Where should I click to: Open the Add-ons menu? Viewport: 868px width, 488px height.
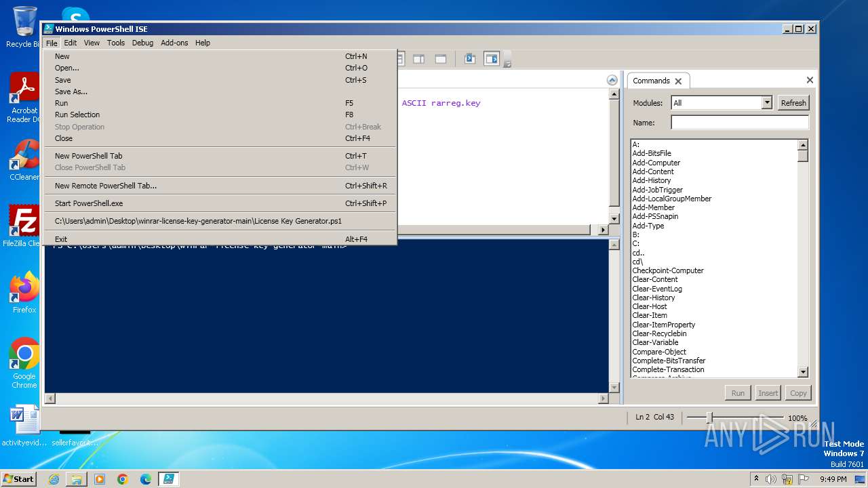(174, 43)
